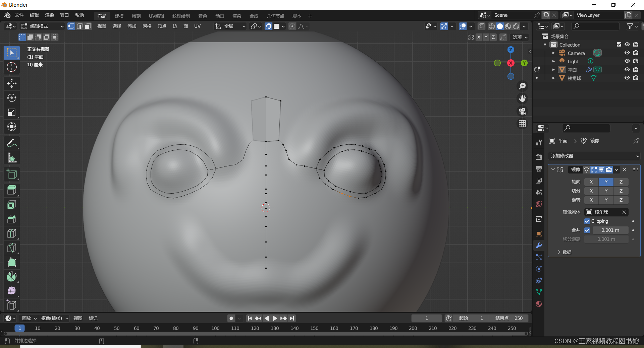Switch to the 建模 workspace tab
This screenshot has height=348, width=644.
(x=119, y=16)
